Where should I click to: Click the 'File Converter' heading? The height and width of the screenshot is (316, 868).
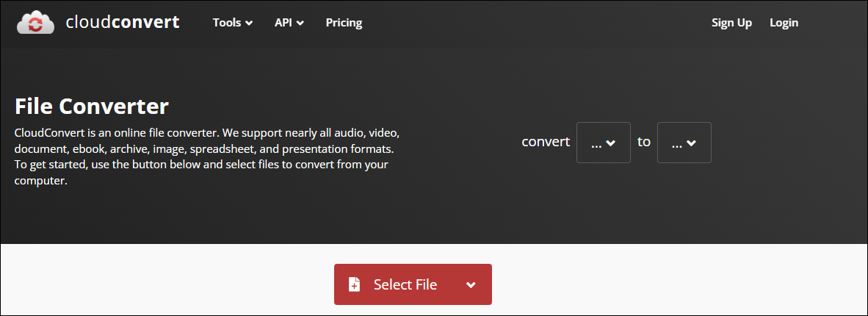point(92,107)
